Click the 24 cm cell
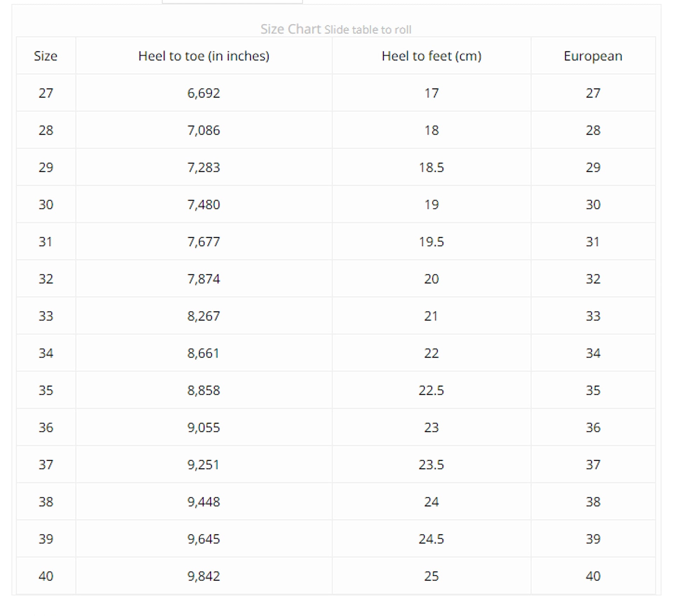Image resolution: width=682 pixels, height=616 pixels. tap(431, 501)
